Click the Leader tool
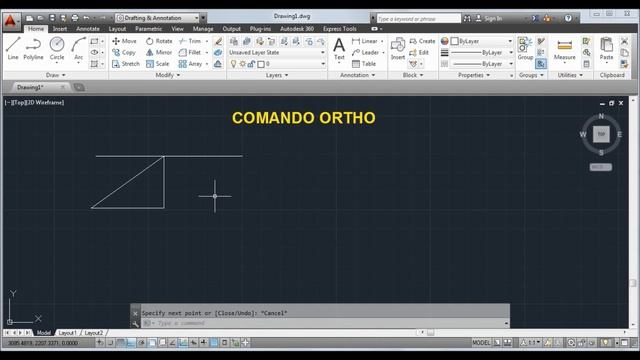Viewport: 640px width, 360px height. point(365,52)
